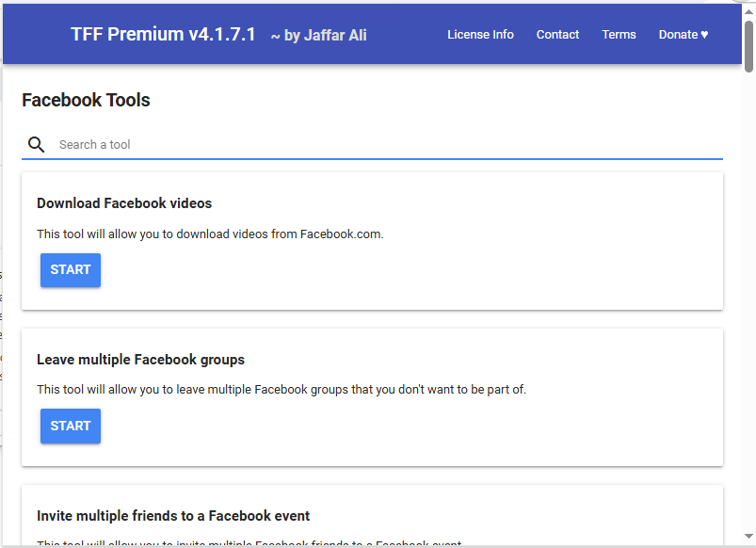View the Terms page

pyautogui.click(x=619, y=34)
